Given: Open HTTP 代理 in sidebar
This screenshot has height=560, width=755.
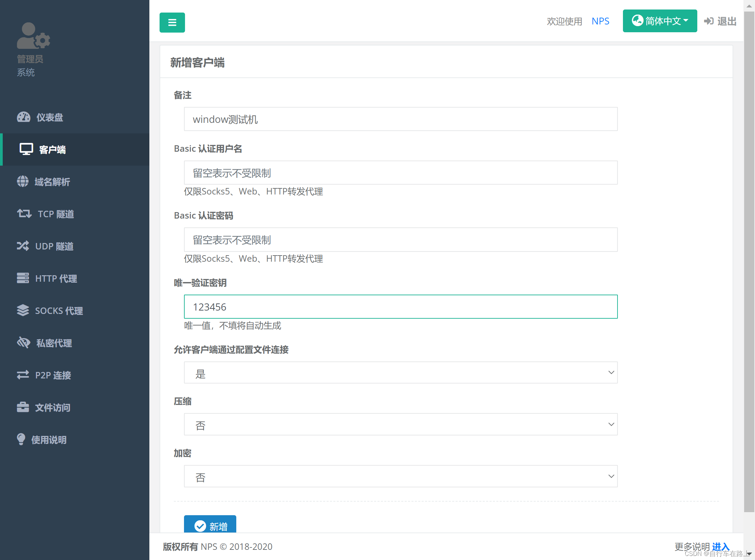Looking at the screenshot, I should [75, 278].
